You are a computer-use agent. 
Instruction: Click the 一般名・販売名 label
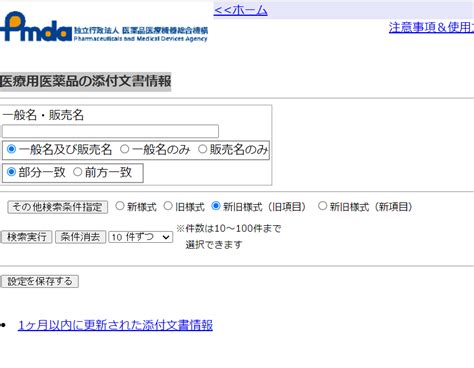[x=43, y=115]
